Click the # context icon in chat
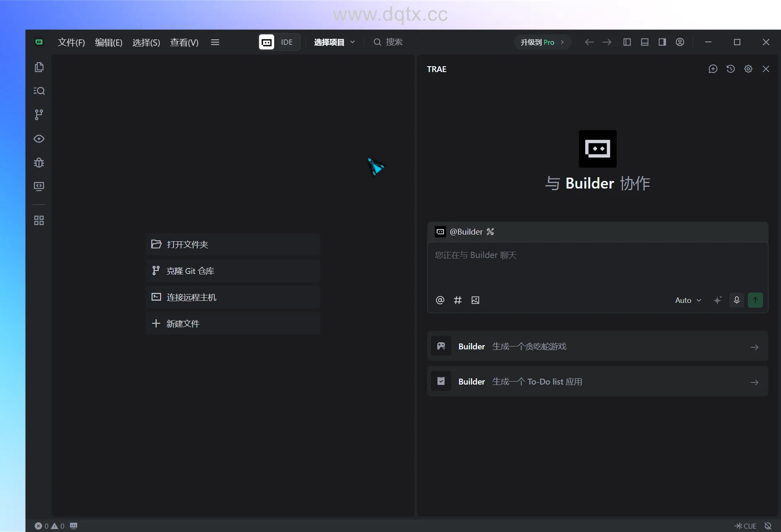Screen dimensions: 781x532 pos(458,300)
